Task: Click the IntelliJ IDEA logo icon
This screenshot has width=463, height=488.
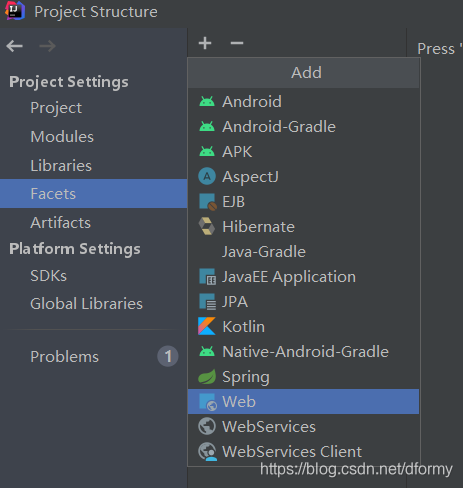Action: click(15, 11)
